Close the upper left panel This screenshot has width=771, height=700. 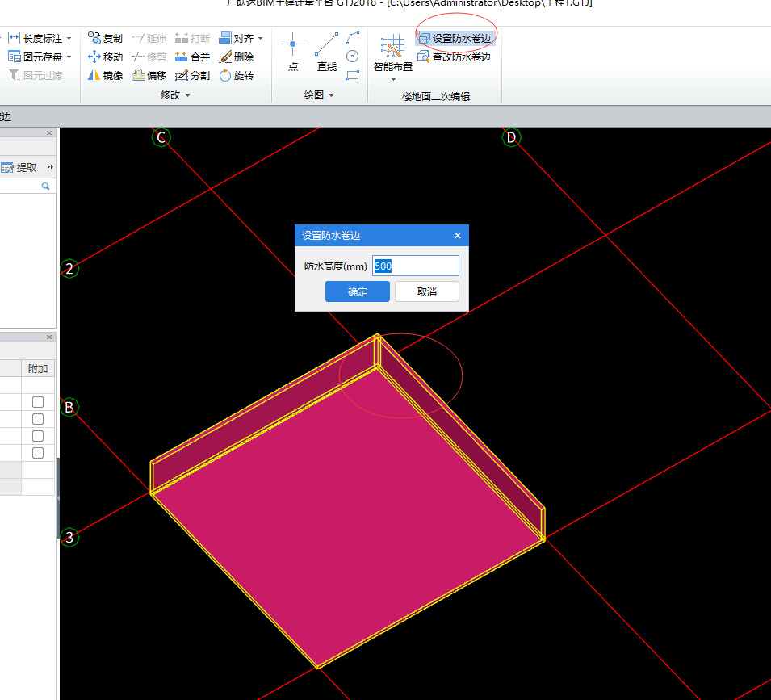(49, 132)
